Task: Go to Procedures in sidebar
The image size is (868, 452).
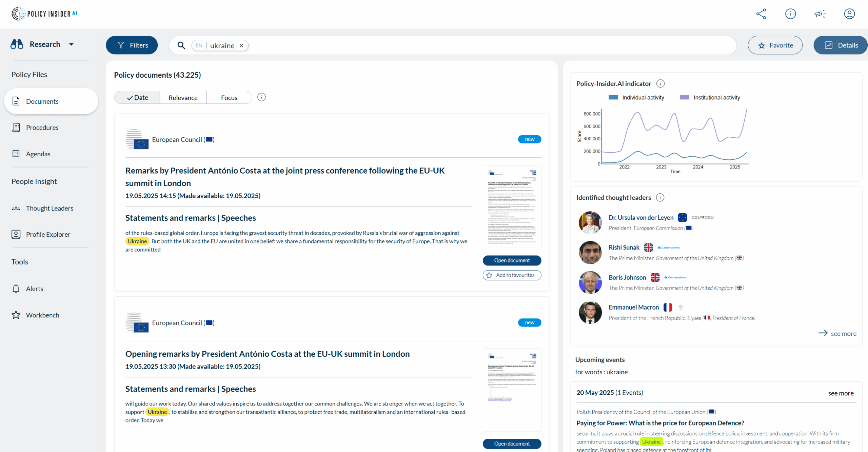Action: pos(42,127)
